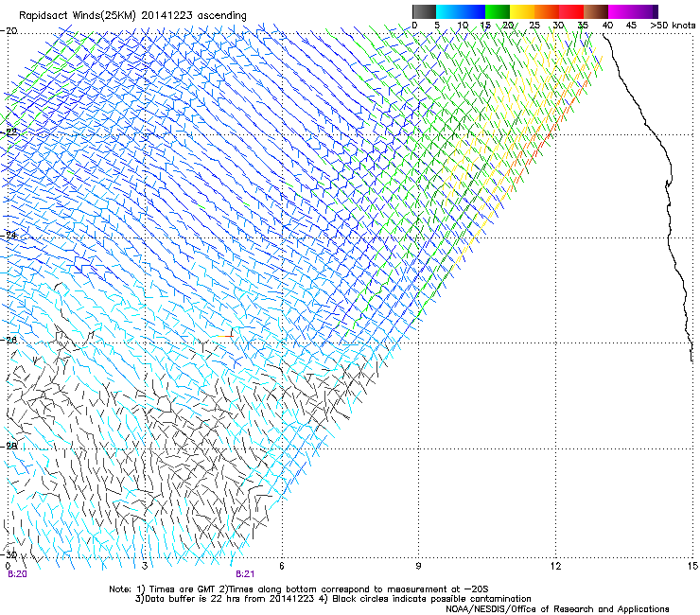The height and width of the screenshot is (615, 700).
Task: Click the gray 0-5 knots color swatch
Action: [x=424, y=11]
